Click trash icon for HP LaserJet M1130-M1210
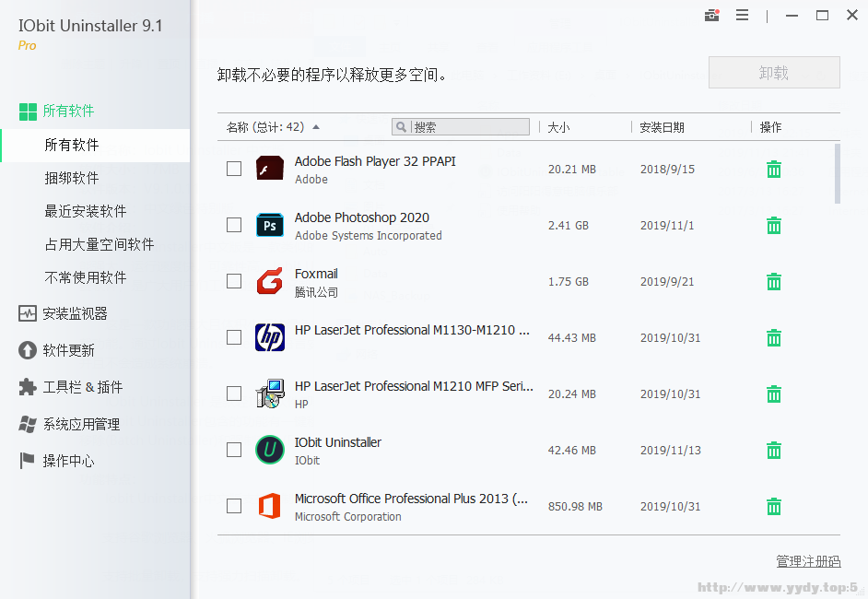868x599 pixels. click(774, 337)
